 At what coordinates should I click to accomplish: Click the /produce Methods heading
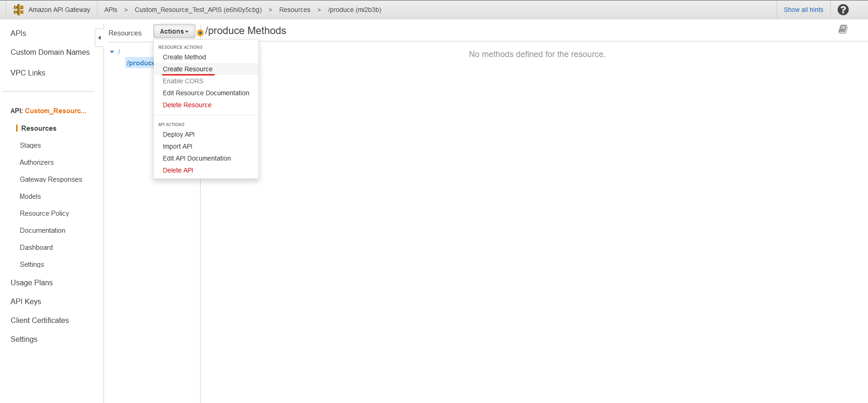246,31
